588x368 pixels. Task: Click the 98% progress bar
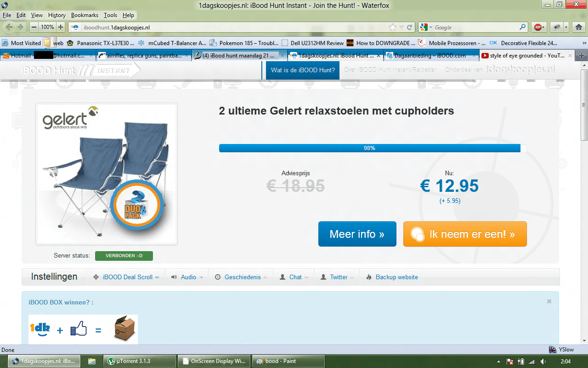pyautogui.click(x=373, y=148)
